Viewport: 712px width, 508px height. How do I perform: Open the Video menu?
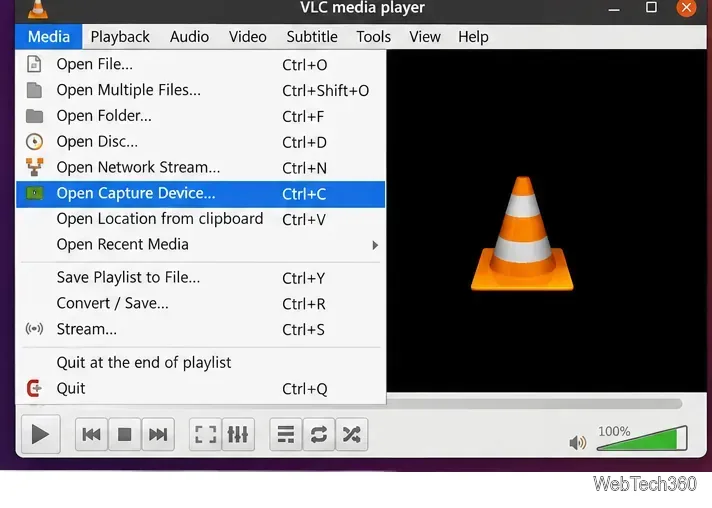pyautogui.click(x=247, y=37)
